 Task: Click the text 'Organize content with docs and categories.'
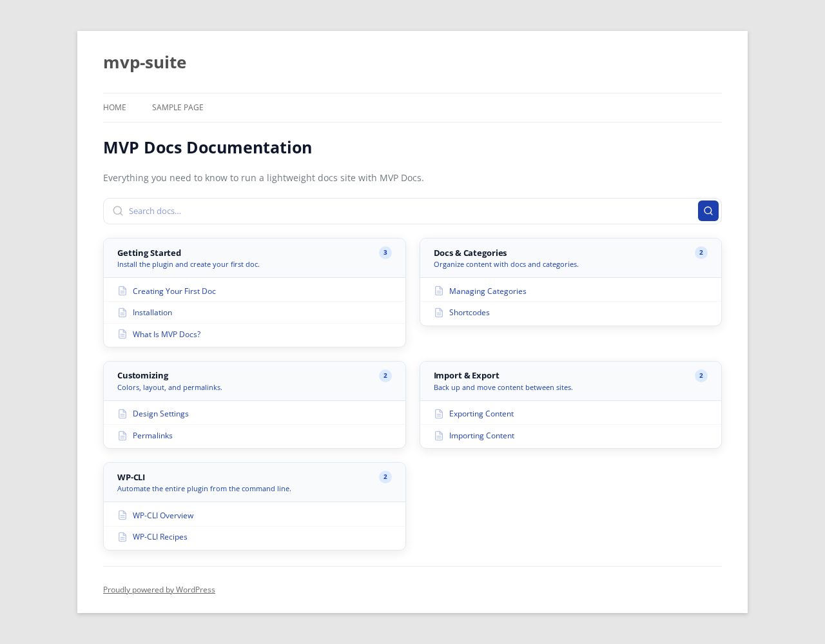506,264
